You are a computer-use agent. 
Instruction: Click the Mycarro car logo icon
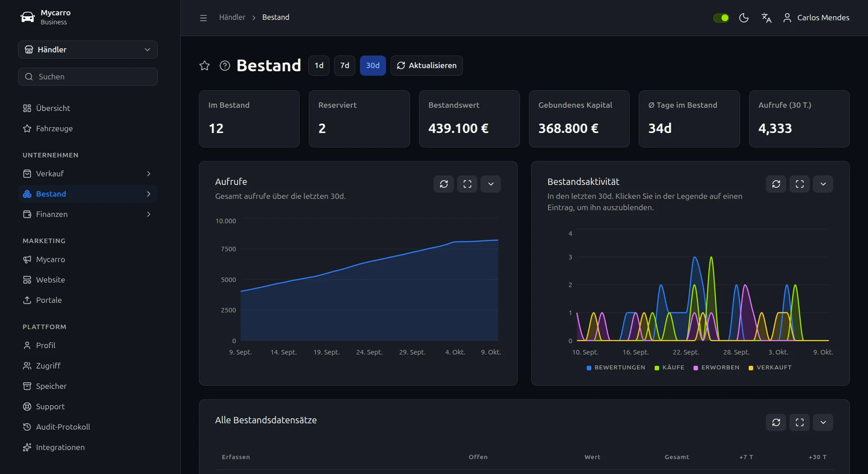click(x=28, y=17)
